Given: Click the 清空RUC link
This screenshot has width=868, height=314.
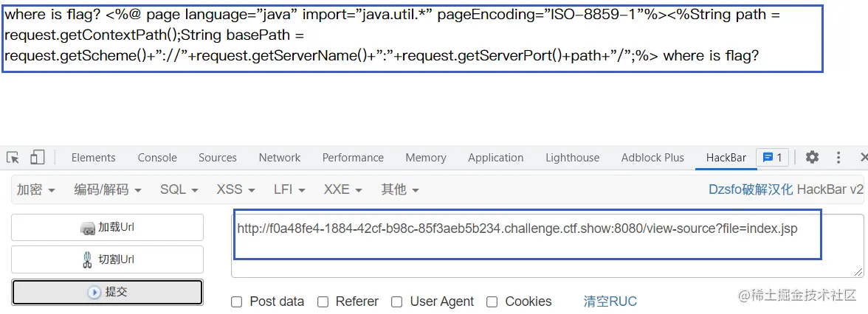Looking at the screenshot, I should pos(610,302).
